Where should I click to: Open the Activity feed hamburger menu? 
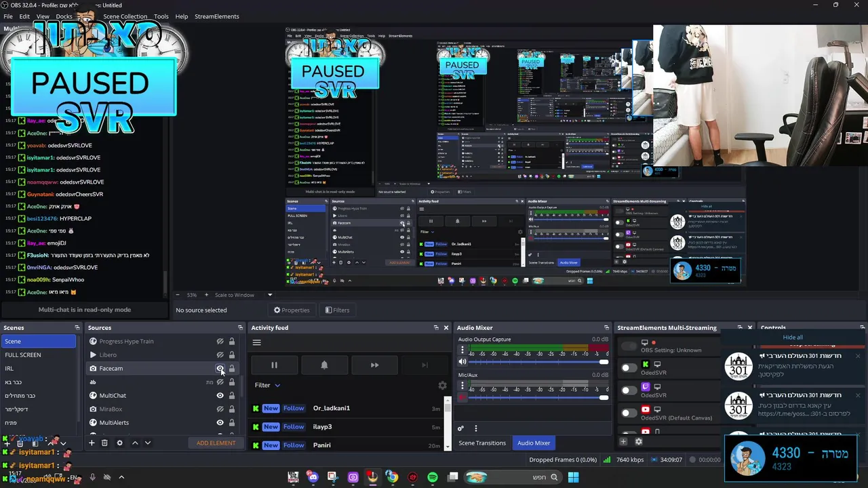point(257,342)
